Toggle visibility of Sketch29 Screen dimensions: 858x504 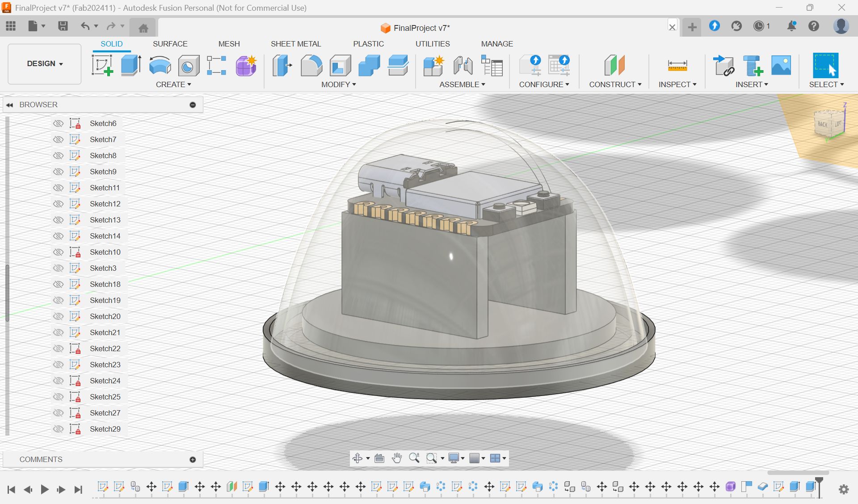pos(58,429)
